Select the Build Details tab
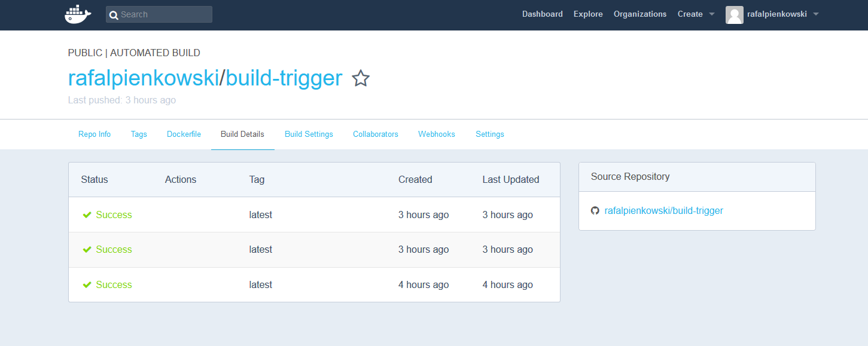The image size is (868, 346). tap(242, 134)
